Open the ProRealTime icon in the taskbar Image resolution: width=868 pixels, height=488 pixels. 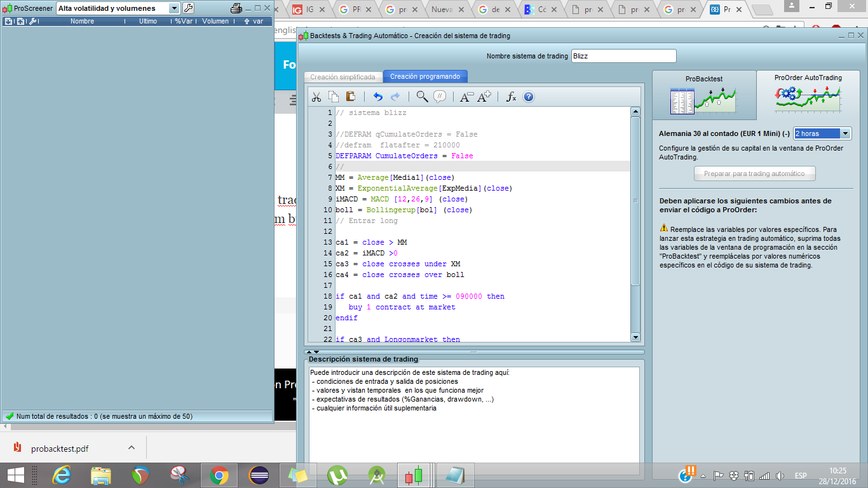pyautogui.click(x=414, y=474)
